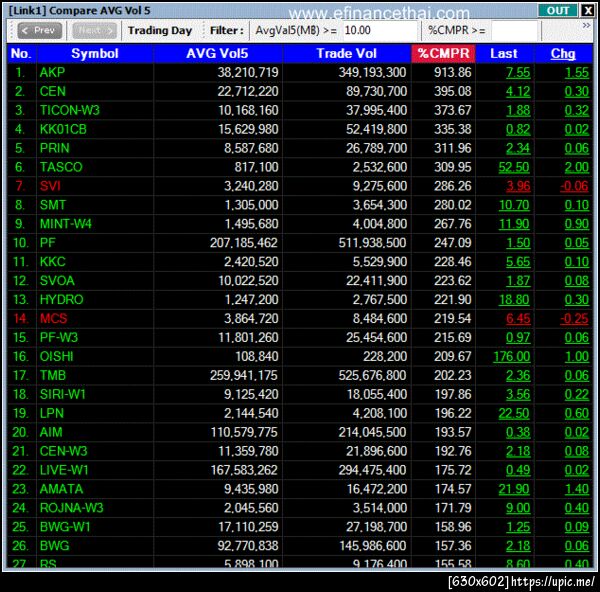600x592 pixels.
Task: Click AIM trade volume 214,045,500
Action: [x=372, y=432]
